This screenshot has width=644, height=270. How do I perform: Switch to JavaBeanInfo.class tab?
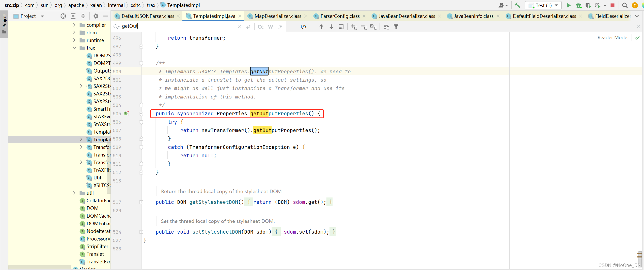click(474, 16)
